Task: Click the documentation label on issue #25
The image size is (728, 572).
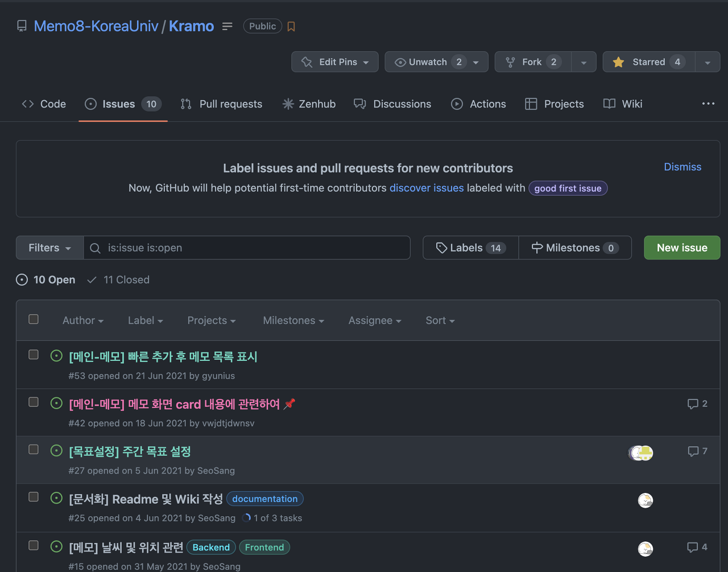Action: pos(265,499)
